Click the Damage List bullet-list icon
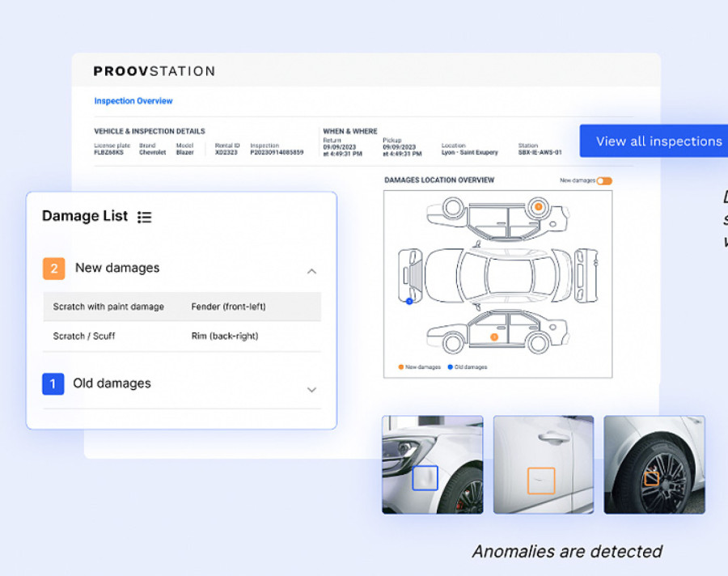This screenshot has width=728, height=576. [x=144, y=217]
